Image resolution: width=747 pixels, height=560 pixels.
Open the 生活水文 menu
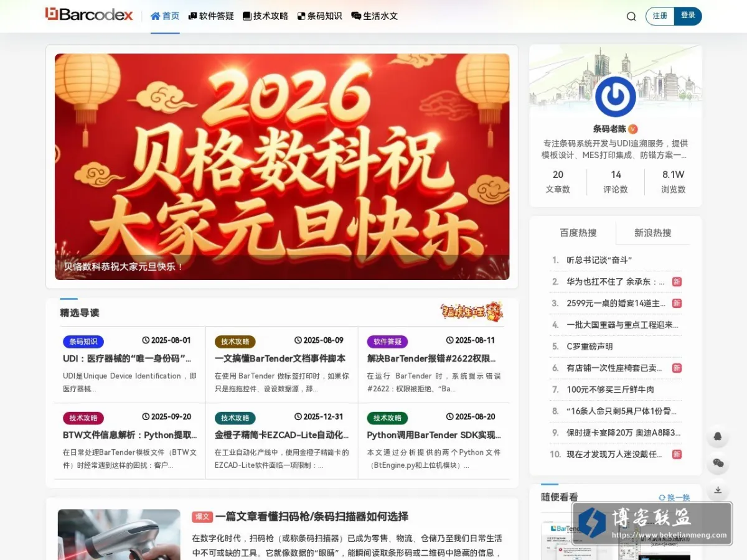click(374, 16)
